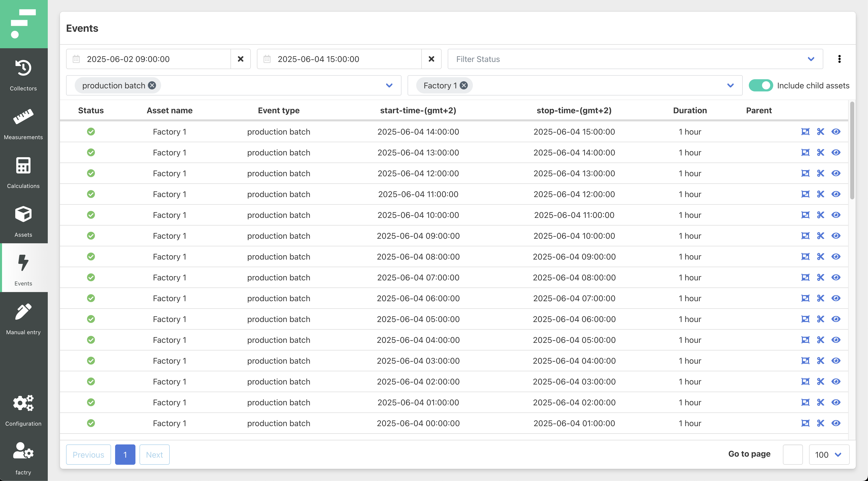This screenshot has width=868, height=481.
Task: Scissors icon for event starting 03:00:00
Action: pos(820,361)
